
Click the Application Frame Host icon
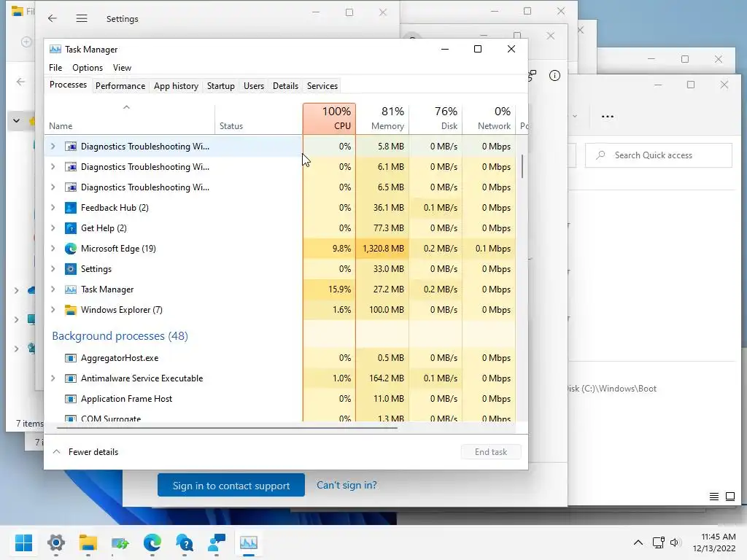tap(71, 399)
